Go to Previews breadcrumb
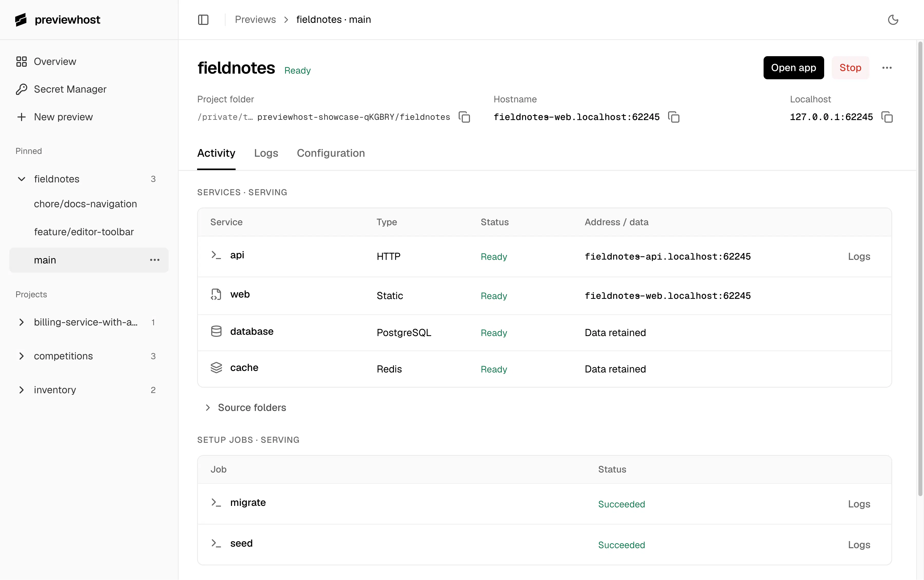The width and height of the screenshot is (924, 580). pos(255,19)
